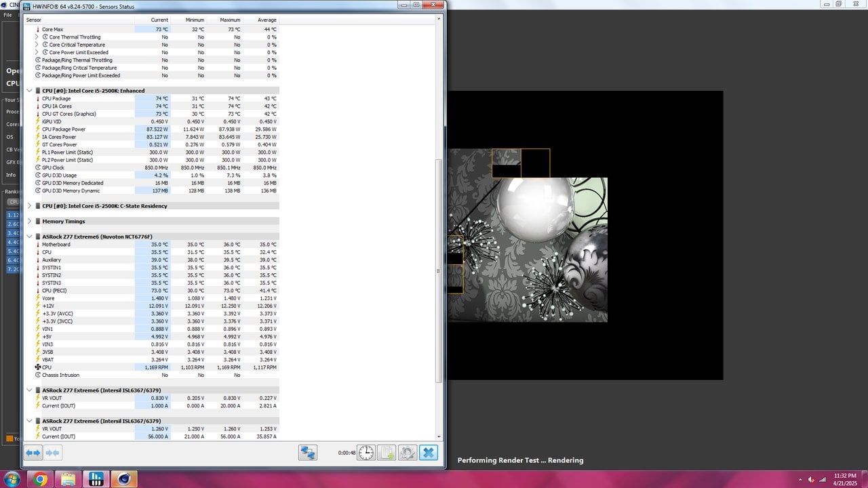Expand the Core Thermal Throttling row

tap(37, 37)
